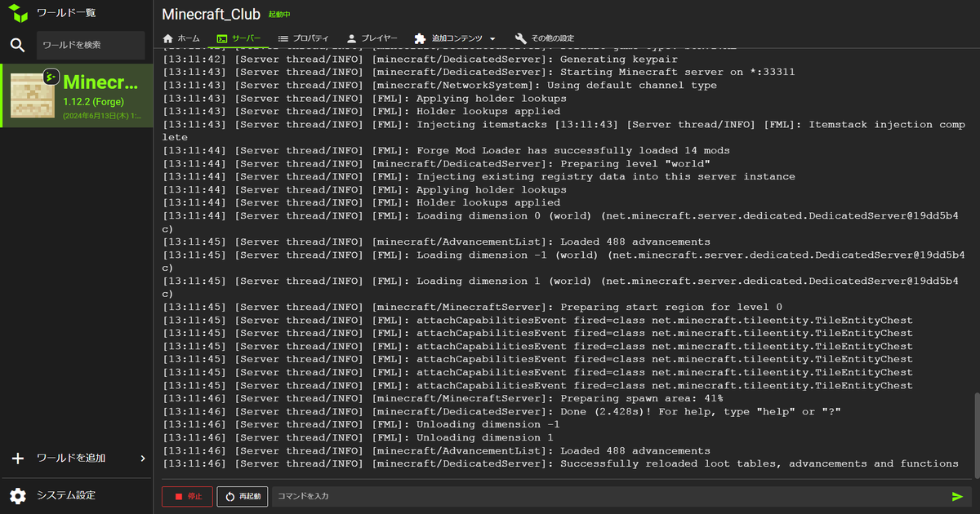Click the green send command arrow
This screenshot has height=514, width=980.
957,496
